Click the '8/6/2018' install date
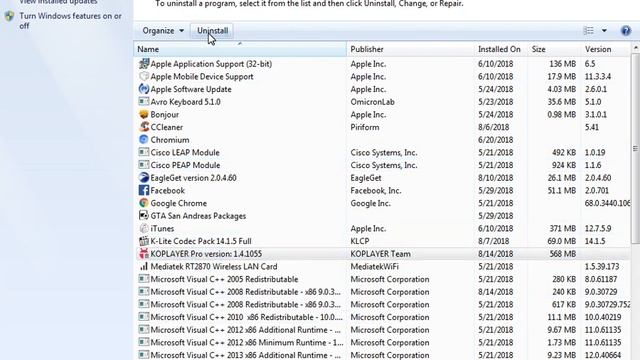The height and width of the screenshot is (360, 640). tap(493, 127)
